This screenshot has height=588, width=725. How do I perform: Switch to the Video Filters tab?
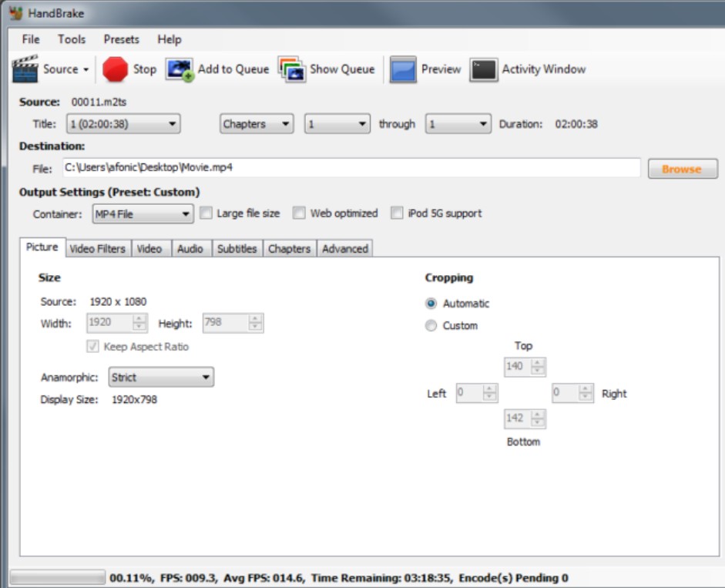pos(98,248)
